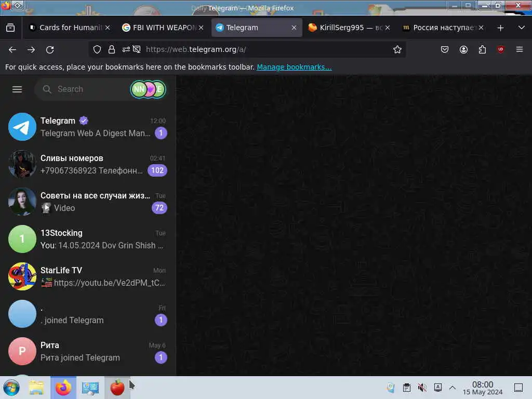The image size is (532, 399).
Task: Click the blocked autoplay icon in the address bar
Action: coord(137,49)
